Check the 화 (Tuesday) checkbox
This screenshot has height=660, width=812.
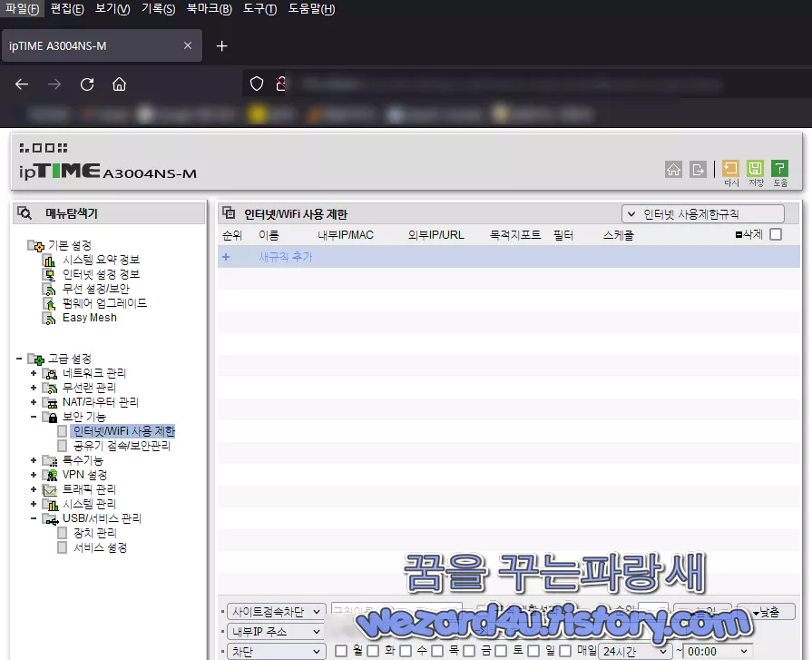pyautogui.click(x=373, y=651)
